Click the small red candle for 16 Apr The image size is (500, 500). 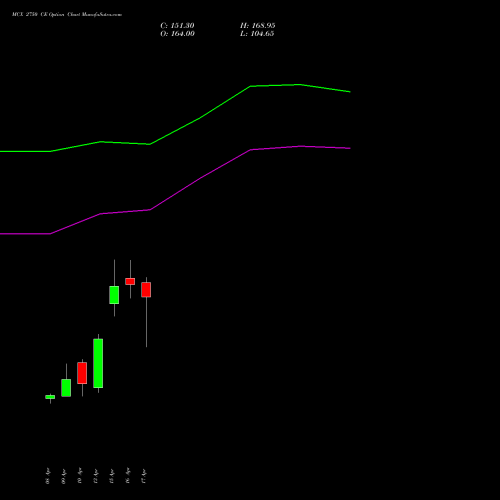pos(130,282)
